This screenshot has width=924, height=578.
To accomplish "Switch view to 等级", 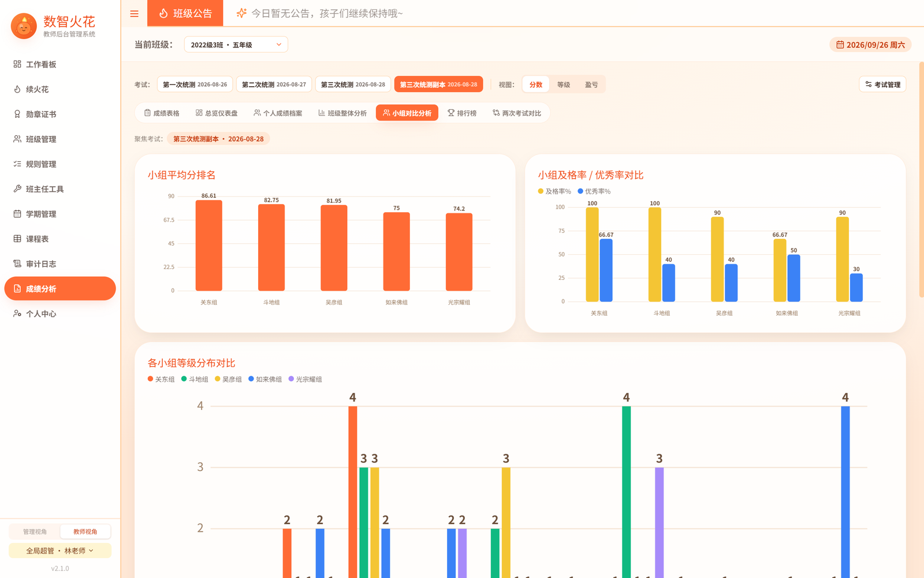I will click(x=564, y=84).
